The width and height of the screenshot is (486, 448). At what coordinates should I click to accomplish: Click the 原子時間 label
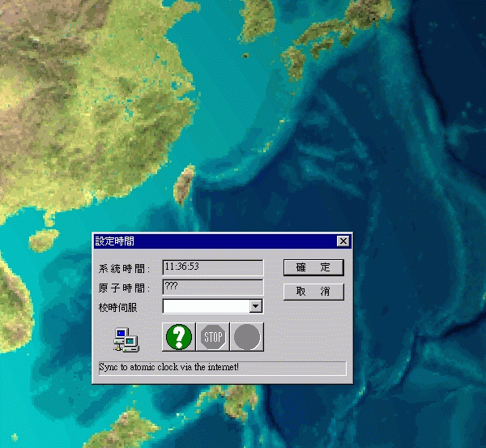click(x=118, y=288)
